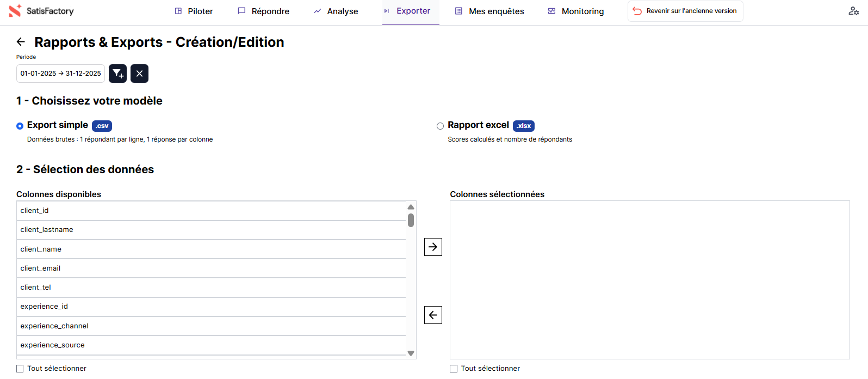This screenshot has width=868, height=379.
Task: Click Revenir sur l'ancienne version button
Action: click(685, 11)
